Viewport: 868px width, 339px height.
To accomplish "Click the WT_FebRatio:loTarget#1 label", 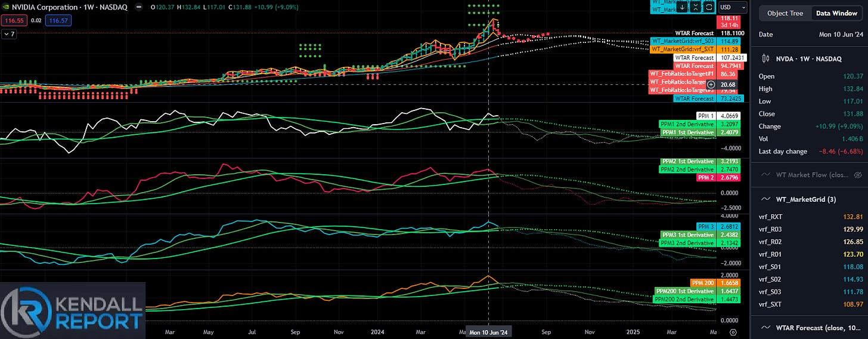I will (681, 73).
